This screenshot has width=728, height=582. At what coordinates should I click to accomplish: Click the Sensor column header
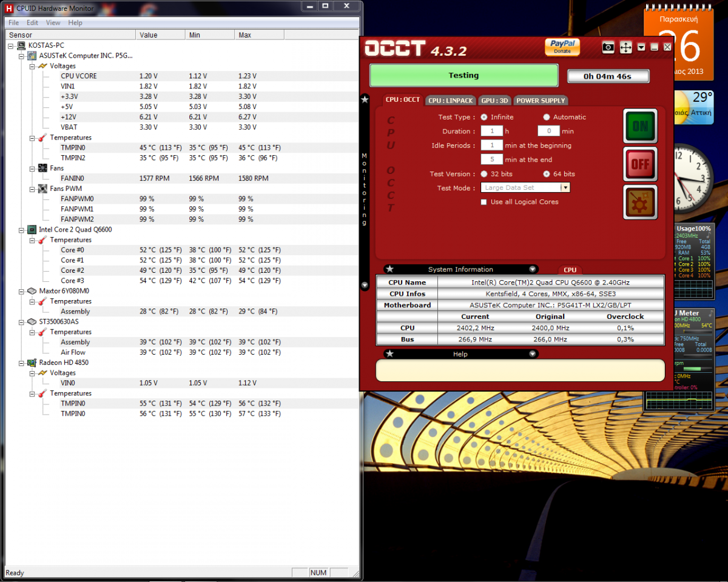[70, 35]
